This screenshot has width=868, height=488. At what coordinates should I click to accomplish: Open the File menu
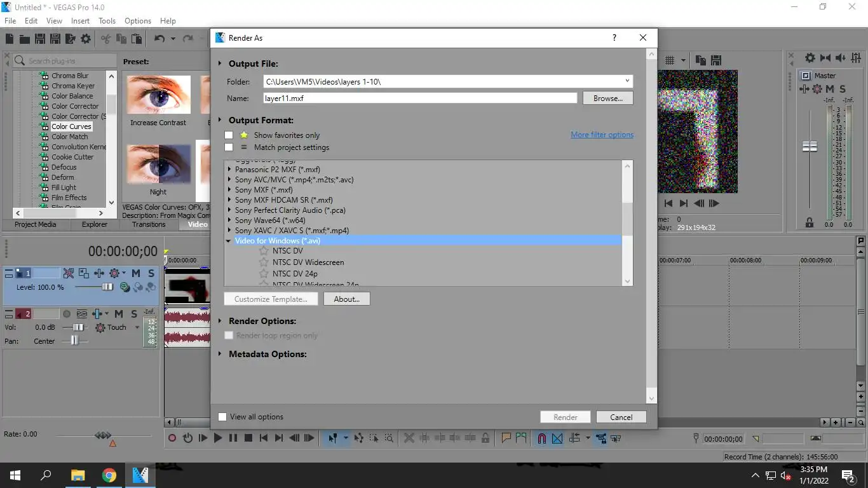coord(10,20)
